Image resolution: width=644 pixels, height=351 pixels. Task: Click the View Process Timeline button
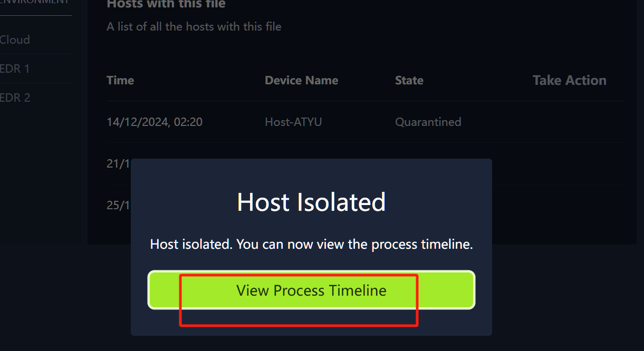(311, 290)
